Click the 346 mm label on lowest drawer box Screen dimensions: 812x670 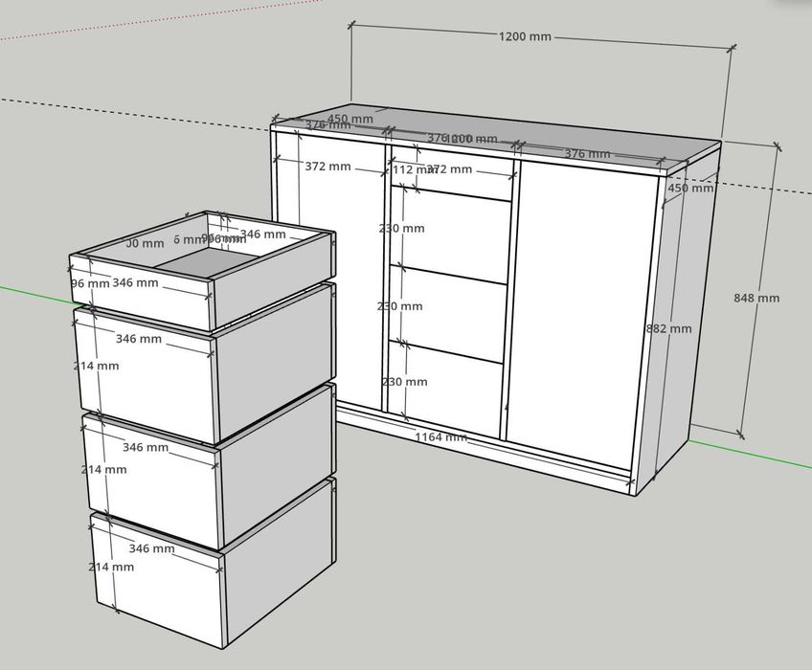[151, 547]
